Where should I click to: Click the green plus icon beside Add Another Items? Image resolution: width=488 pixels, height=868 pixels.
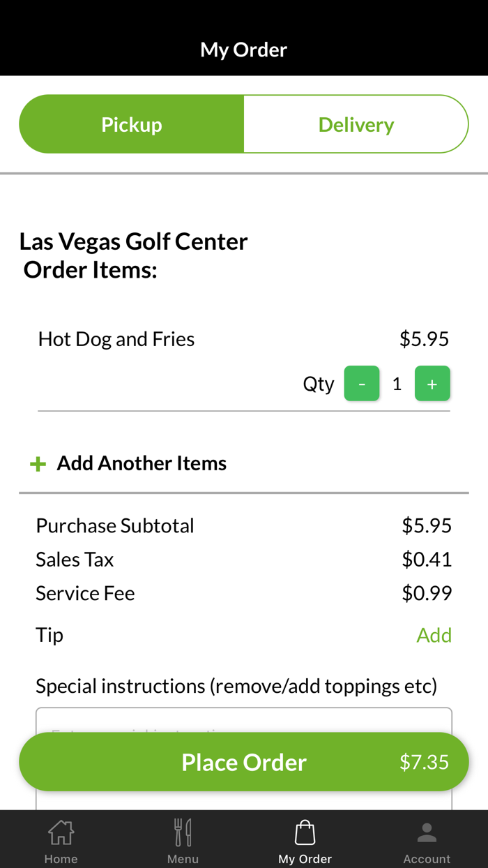[x=37, y=463]
